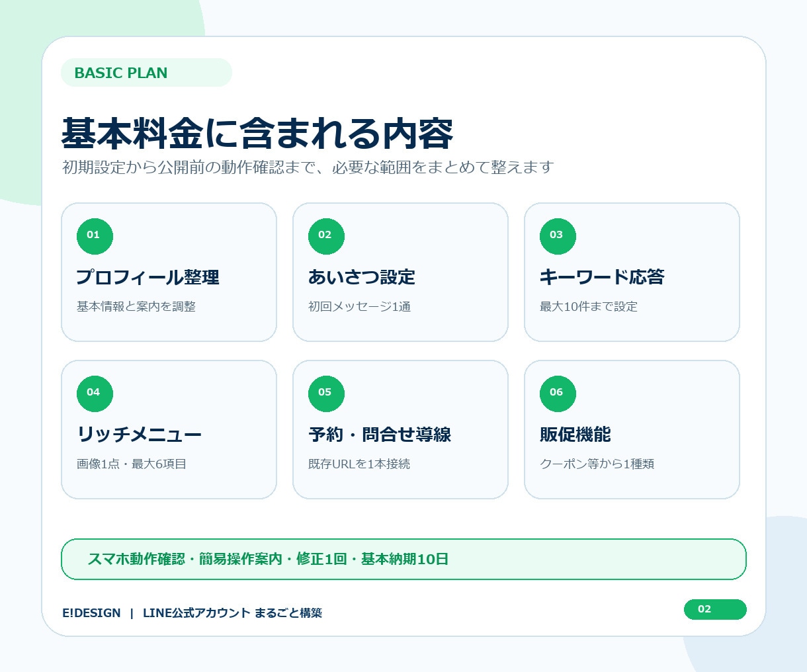
Task: Click the 02 circle on あいさつ設定 card
Action: coord(326,236)
